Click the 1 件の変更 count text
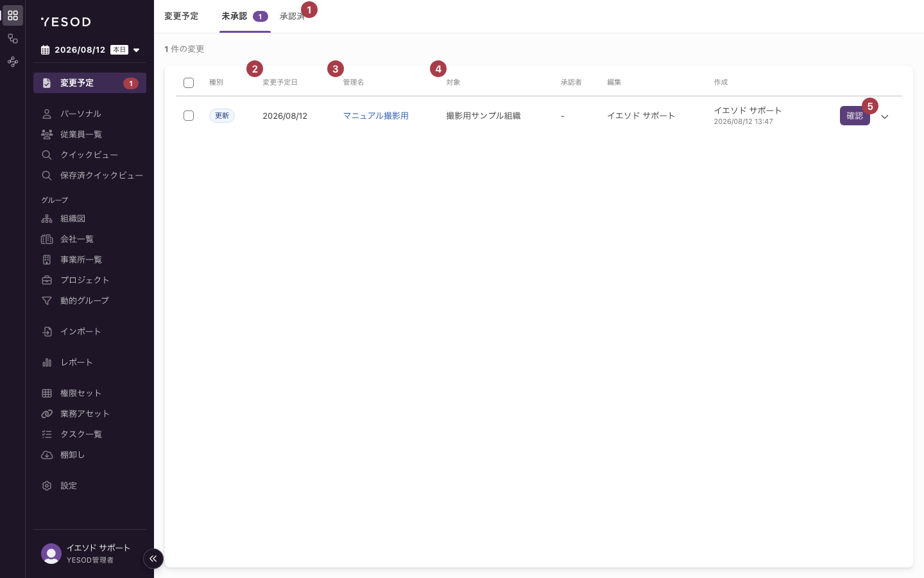The image size is (924, 578). 184,49
